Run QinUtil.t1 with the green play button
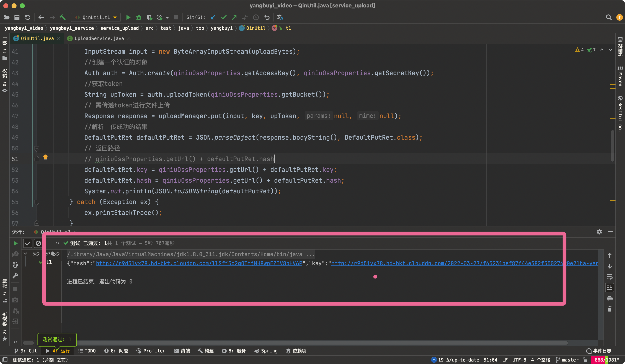This screenshot has height=364, width=625. tap(128, 17)
